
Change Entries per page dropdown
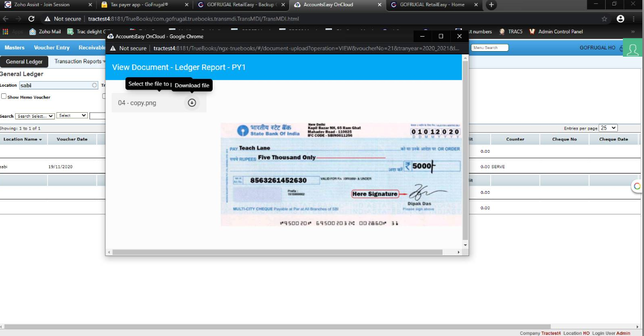pyautogui.click(x=608, y=128)
